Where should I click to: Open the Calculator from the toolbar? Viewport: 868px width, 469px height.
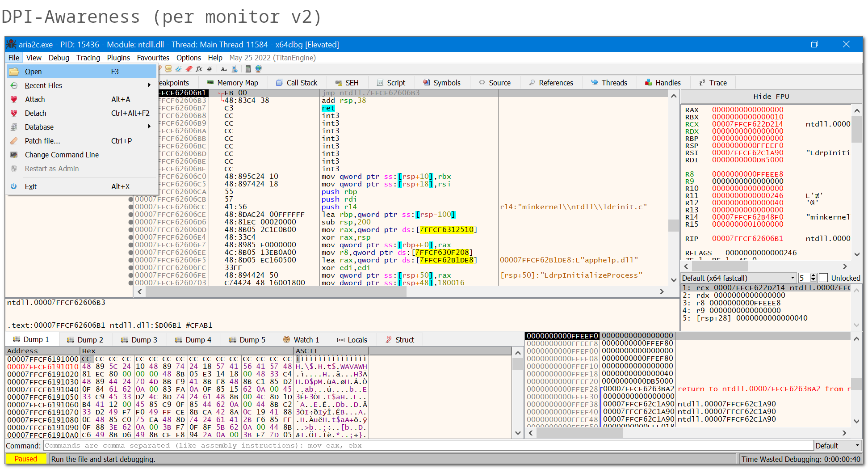(248, 69)
